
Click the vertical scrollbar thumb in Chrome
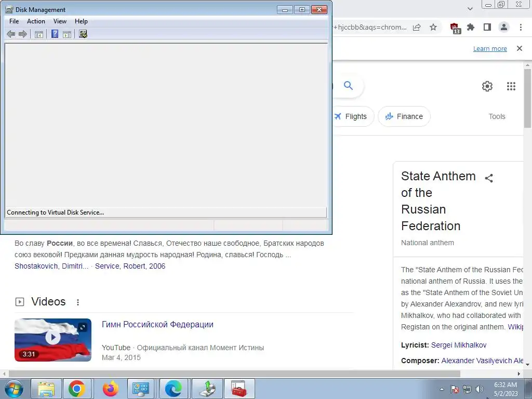(527, 98)
